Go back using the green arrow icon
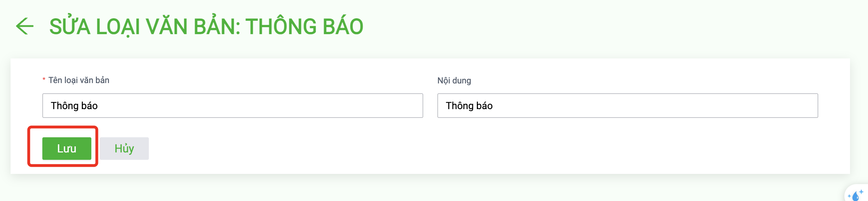The width and height of the screenshot is (868, 201). [25, 26]
